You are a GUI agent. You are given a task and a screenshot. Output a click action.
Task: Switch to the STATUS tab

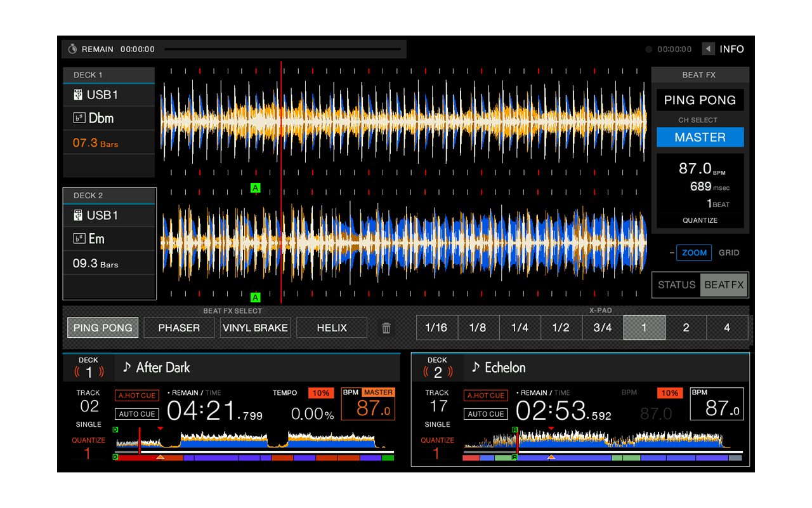pos(676,285)
